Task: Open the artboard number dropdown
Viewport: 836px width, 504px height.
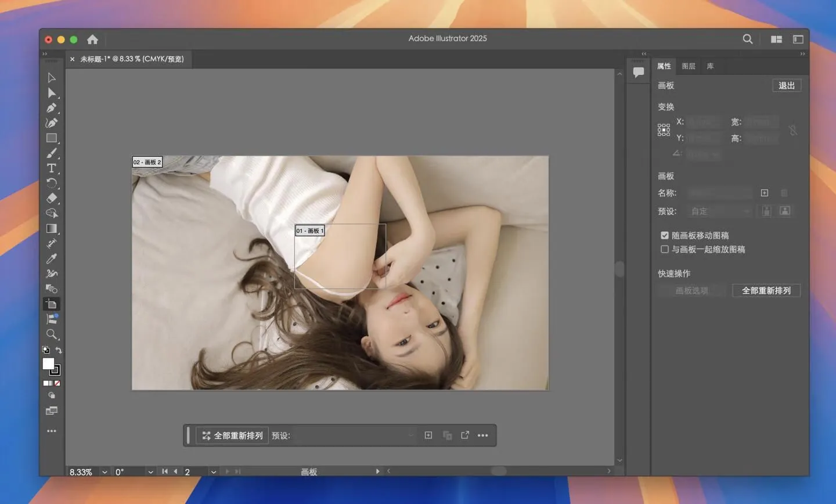Action: 213,472
